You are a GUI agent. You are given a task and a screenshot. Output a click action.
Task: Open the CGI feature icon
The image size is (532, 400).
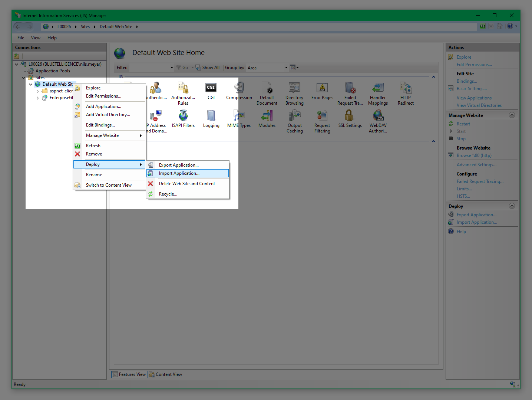[x=211, y=91]
